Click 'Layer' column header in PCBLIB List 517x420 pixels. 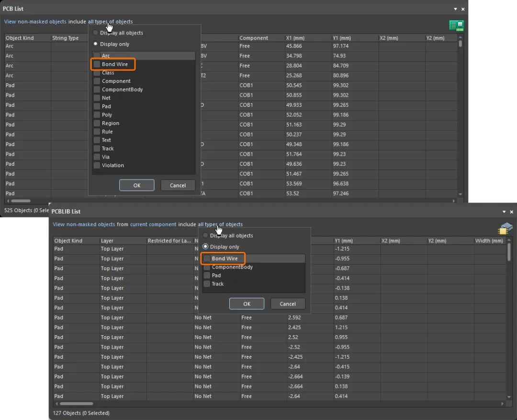click(x=123, y=241)
